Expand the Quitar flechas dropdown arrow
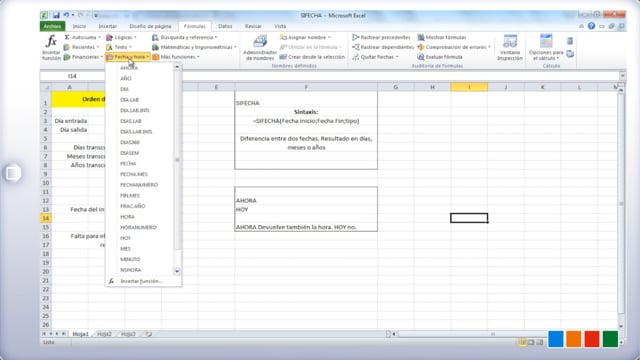 tap(397, 57)
